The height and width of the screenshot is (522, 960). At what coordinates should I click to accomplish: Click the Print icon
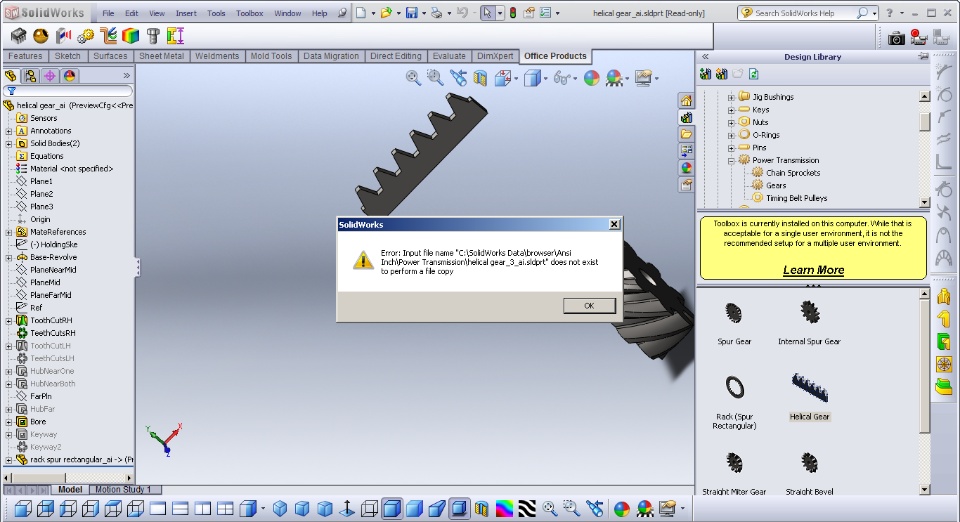click(x=437, y=13)
